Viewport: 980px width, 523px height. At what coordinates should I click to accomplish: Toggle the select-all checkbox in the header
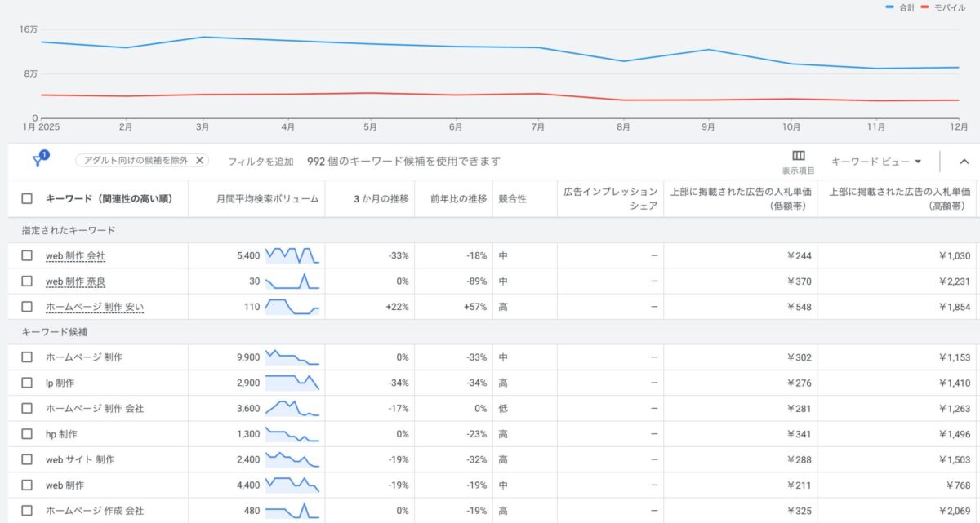(27, 198)
